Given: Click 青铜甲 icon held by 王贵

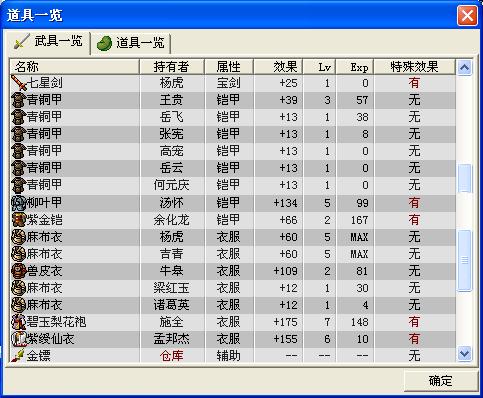Looking at the screenshot, I should [x=18, y=100].
